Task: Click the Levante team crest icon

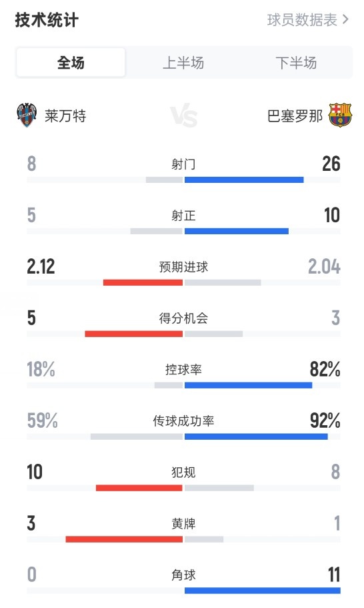Action: [27, 115]
